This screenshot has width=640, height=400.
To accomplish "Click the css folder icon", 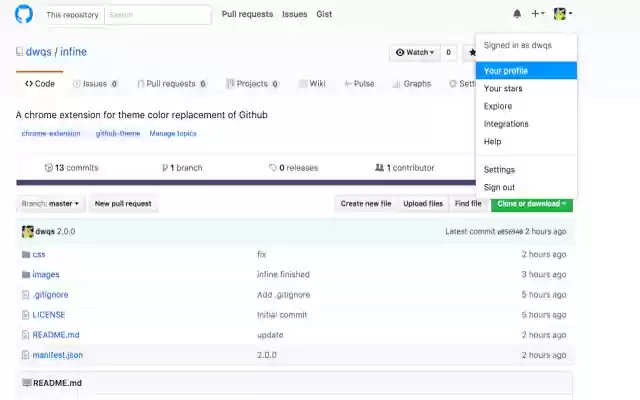I will (26, 254).
